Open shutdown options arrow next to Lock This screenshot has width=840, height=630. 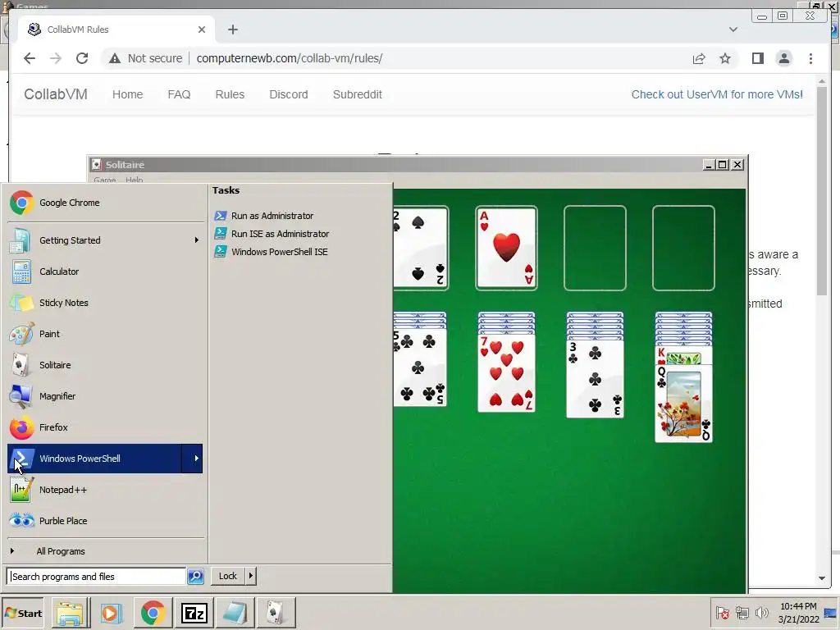tap(251, 576)
